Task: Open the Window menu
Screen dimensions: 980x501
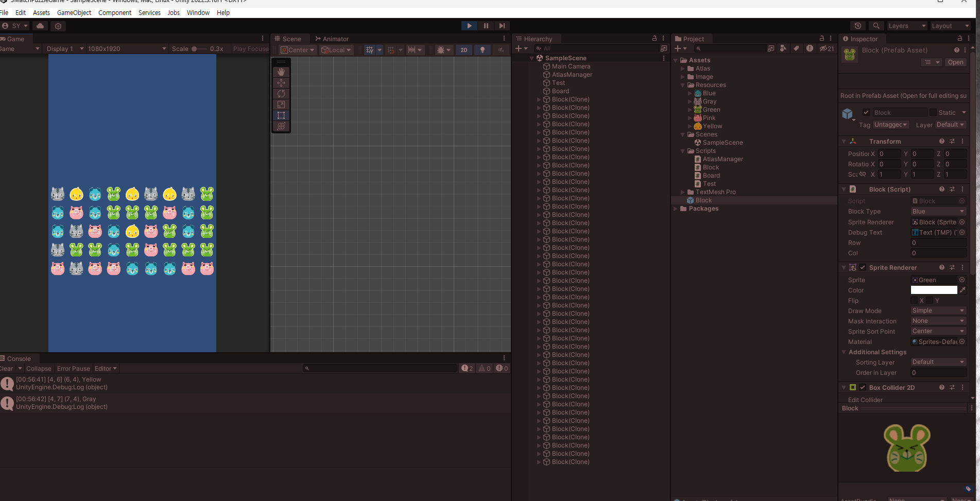Action: point(198,12)
